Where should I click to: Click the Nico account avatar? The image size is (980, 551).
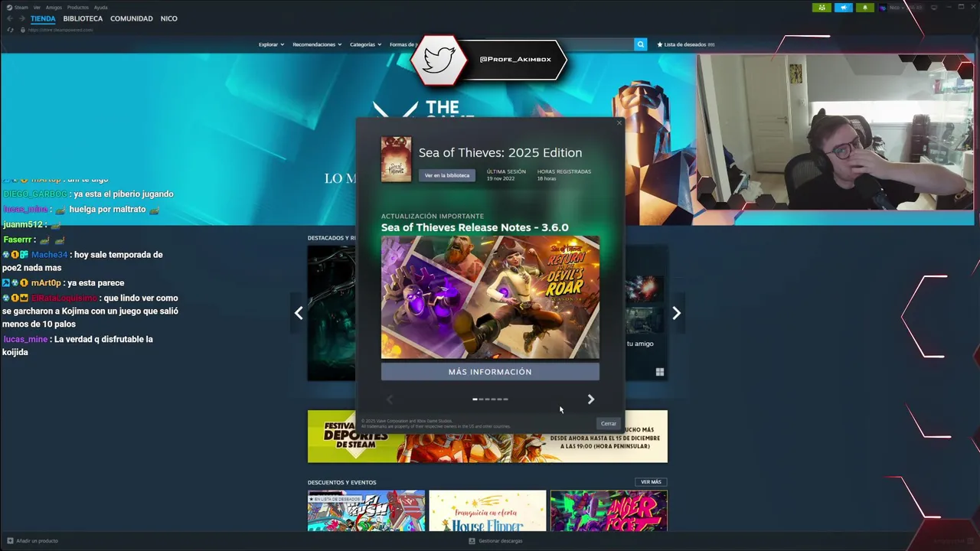tap(883, 8)
